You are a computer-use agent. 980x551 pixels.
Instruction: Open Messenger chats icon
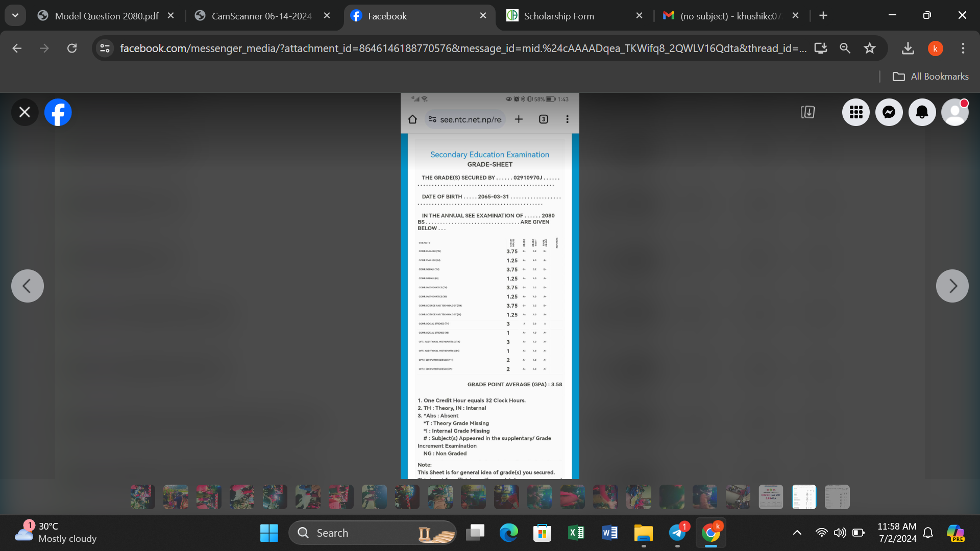point(889,112)
